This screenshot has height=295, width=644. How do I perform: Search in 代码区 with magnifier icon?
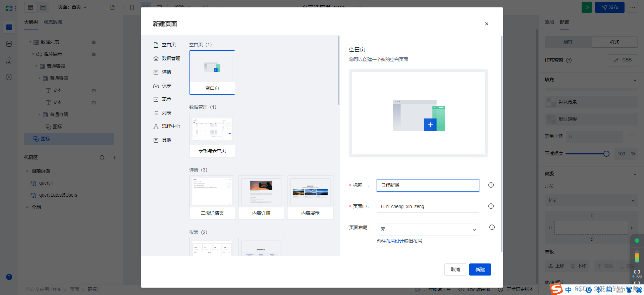point(102,158)
